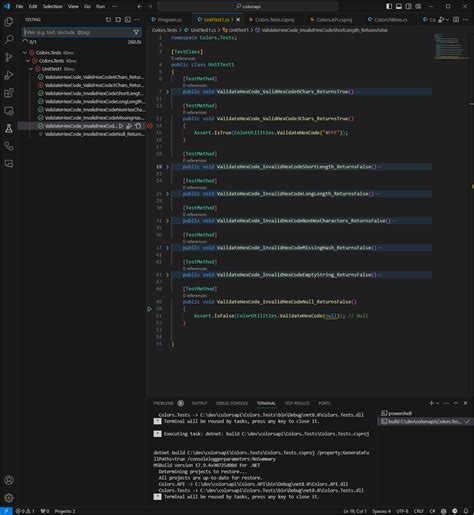Open the PROBLEMS panel tab
The height and width of the screenshot is (515, 474).
pyautogui.click(x=163, y=403)
